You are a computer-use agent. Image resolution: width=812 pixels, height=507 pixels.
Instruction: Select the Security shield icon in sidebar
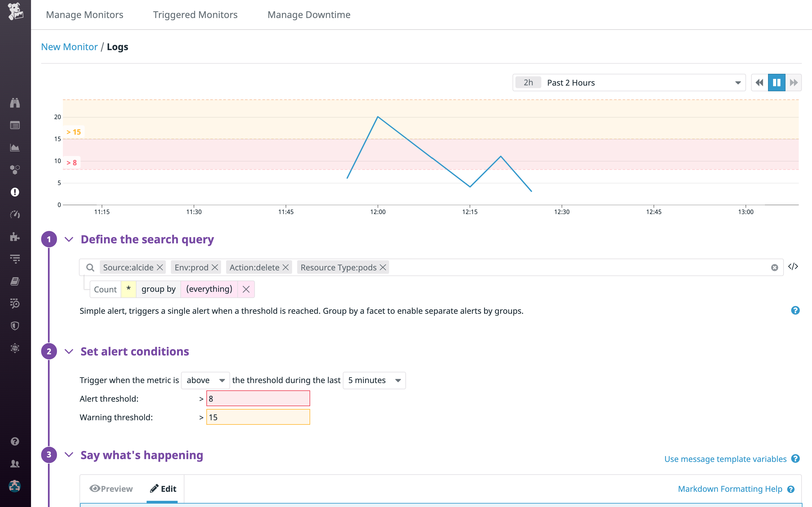coord(15,326)
